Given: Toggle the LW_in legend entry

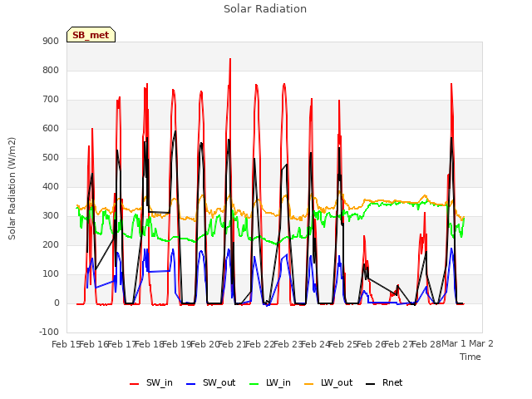Looking at the screenshot, I should click(x=269, y=383).
